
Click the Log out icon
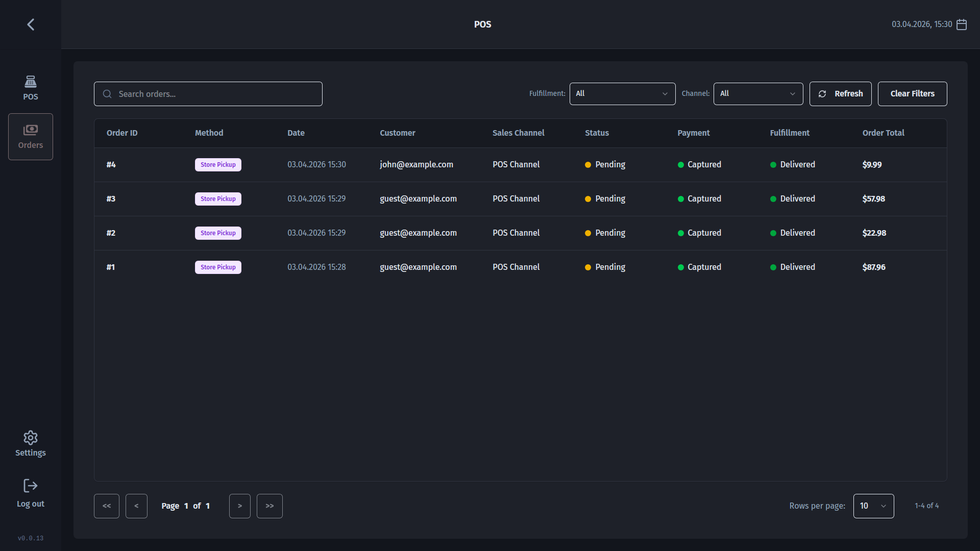[x=31, y=486]
